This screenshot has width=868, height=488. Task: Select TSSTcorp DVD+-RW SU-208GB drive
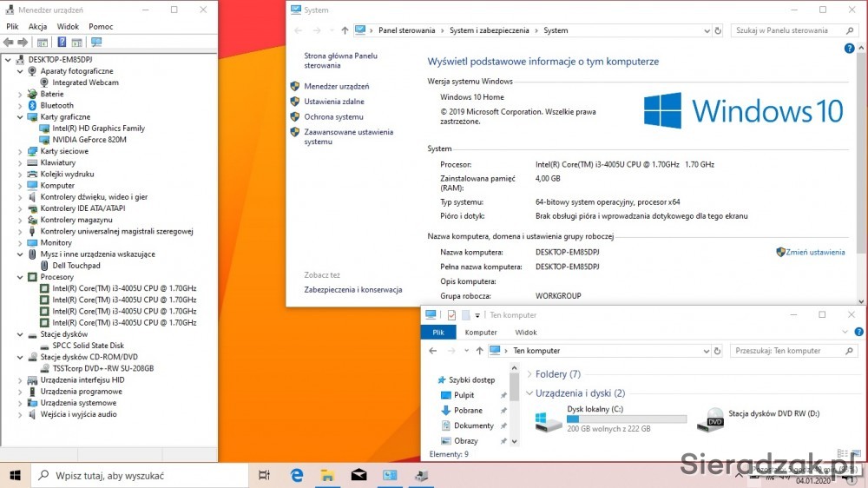coord(103,368)
